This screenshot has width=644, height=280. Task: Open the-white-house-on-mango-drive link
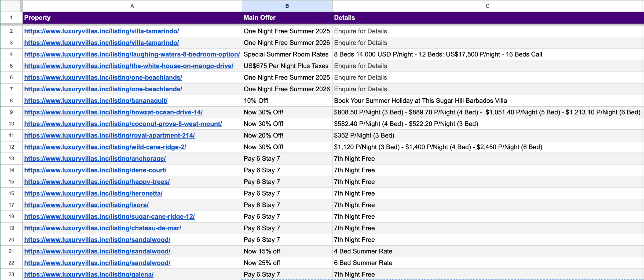point(129,66)
